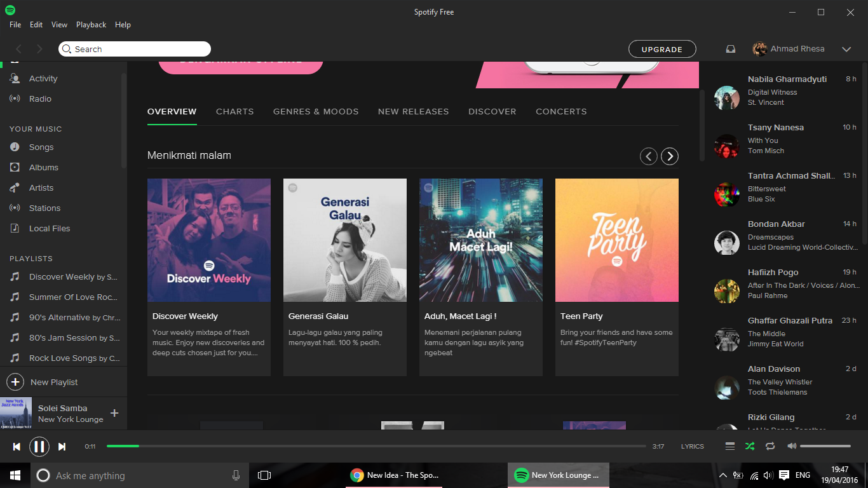Skip to the next track
This screenshot has width=868, height=488.
click(x=62, y=447)
